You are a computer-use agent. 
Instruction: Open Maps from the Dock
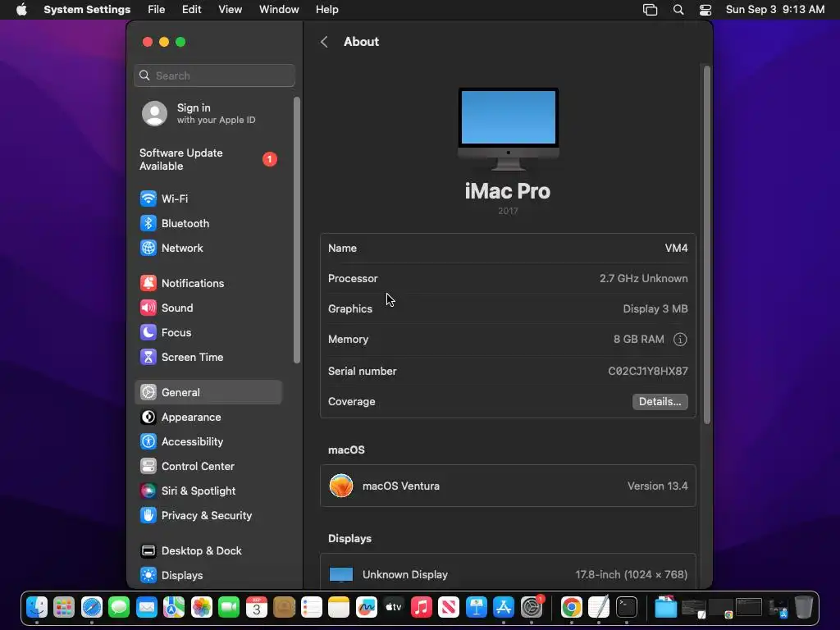tap(174, 608)
